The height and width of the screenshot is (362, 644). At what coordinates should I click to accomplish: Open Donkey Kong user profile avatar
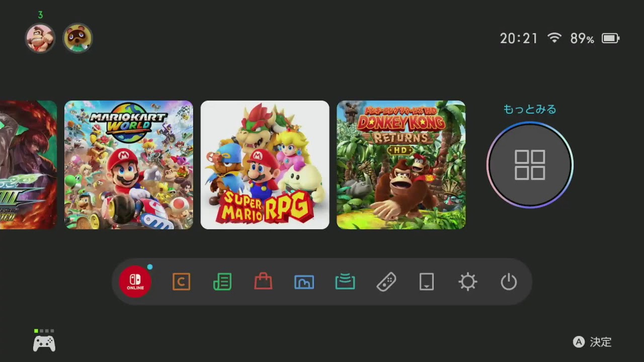tap(40, 38)
